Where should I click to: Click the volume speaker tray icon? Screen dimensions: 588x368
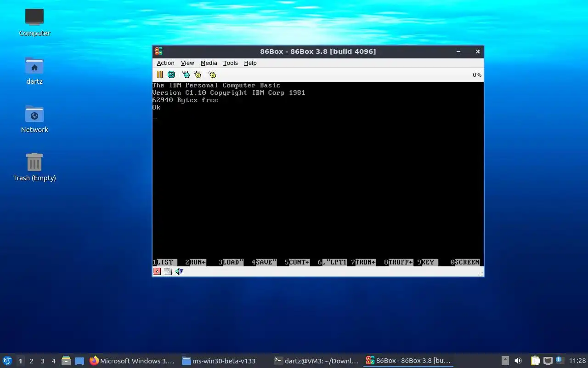click(x=518, y=361)
